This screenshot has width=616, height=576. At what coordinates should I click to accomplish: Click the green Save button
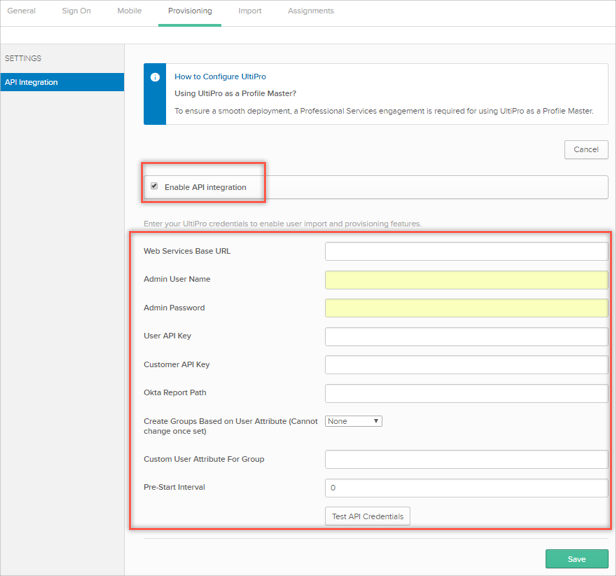pos(576,559)
